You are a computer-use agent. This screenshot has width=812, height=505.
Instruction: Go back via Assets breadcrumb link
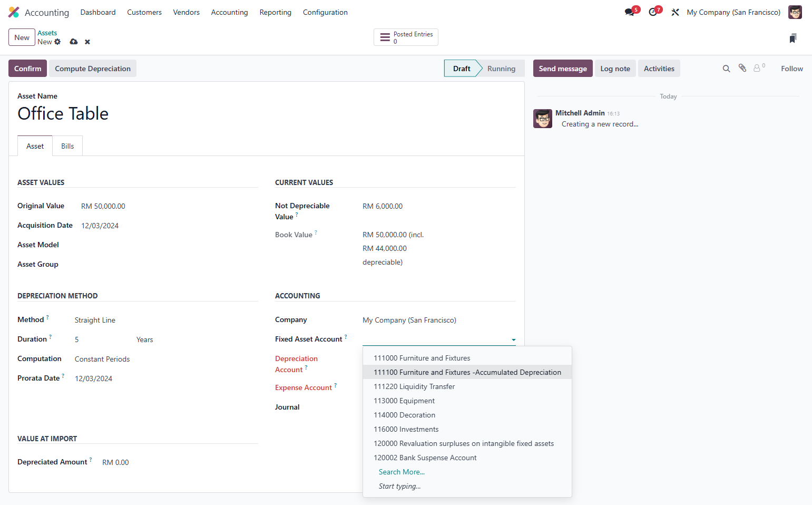click(47, 33)
